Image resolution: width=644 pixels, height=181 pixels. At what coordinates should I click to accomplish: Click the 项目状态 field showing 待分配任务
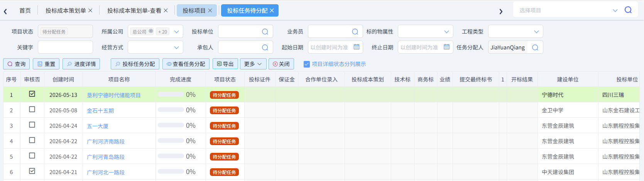[65, 31]
